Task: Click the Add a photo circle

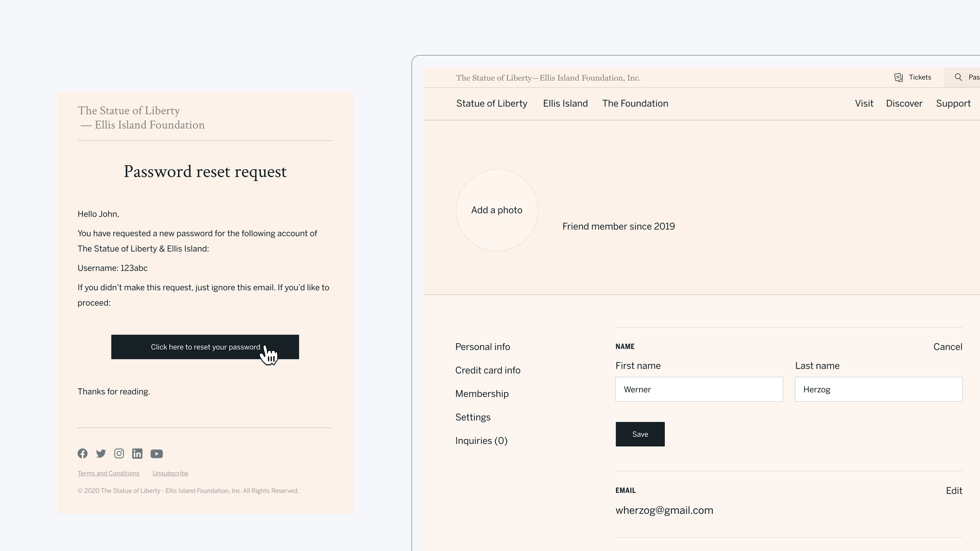Action: coord(497,210)
